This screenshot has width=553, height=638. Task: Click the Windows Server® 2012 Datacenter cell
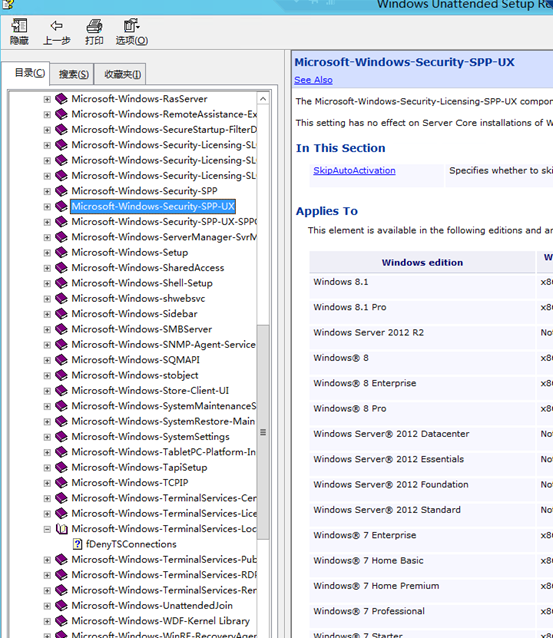point(422,438)
